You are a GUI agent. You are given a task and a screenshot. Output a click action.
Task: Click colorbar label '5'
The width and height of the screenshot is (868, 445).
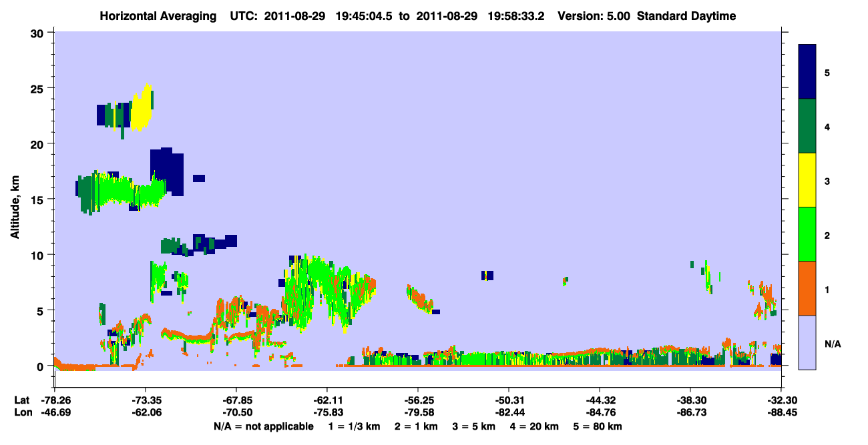click(x=827, y=72)
